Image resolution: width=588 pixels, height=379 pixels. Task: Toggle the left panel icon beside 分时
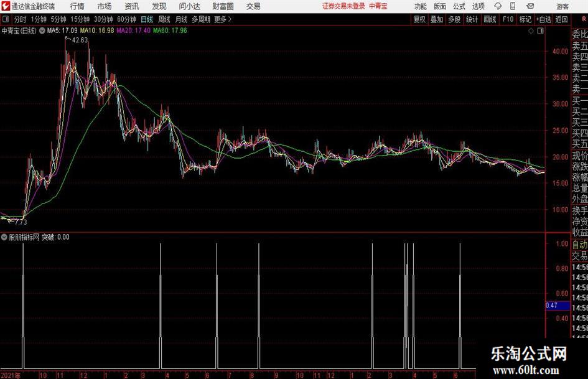(x=6, y=19)
